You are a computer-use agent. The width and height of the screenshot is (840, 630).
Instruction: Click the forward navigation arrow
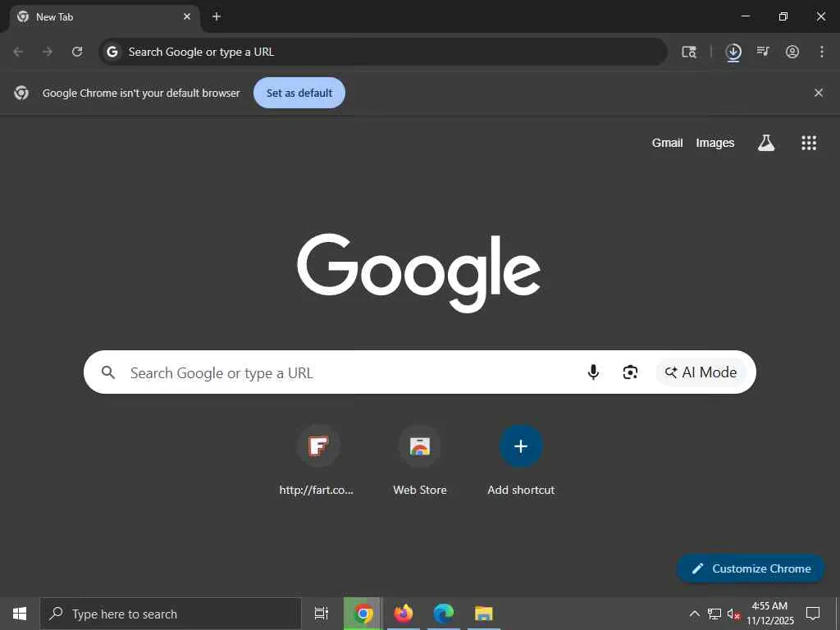(x=48, y=52)
